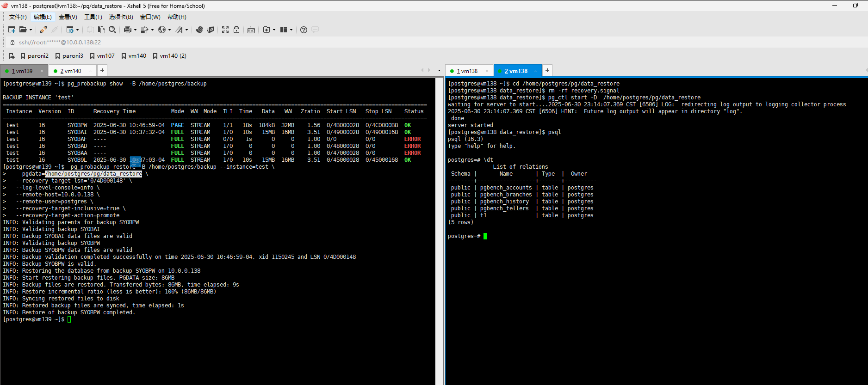Click the Reconnect plug icon
Viewport: 868px width, 385px height.
(x=43, y=30)
